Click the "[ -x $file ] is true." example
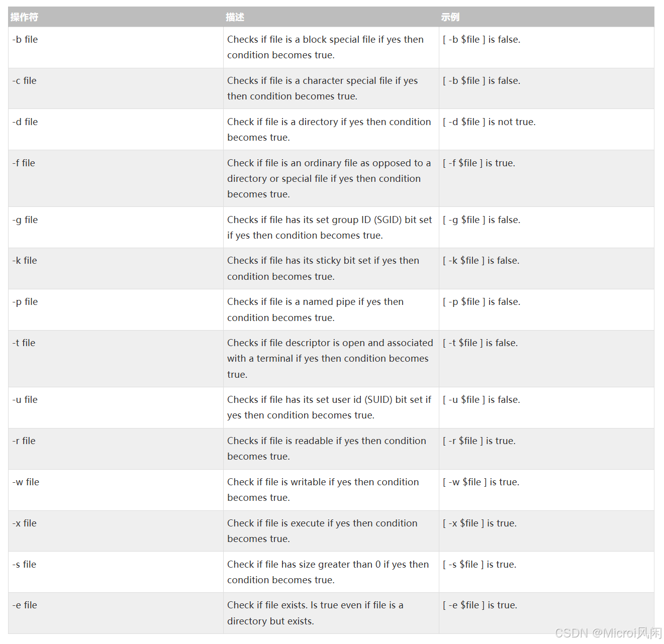 click(480, 523)
